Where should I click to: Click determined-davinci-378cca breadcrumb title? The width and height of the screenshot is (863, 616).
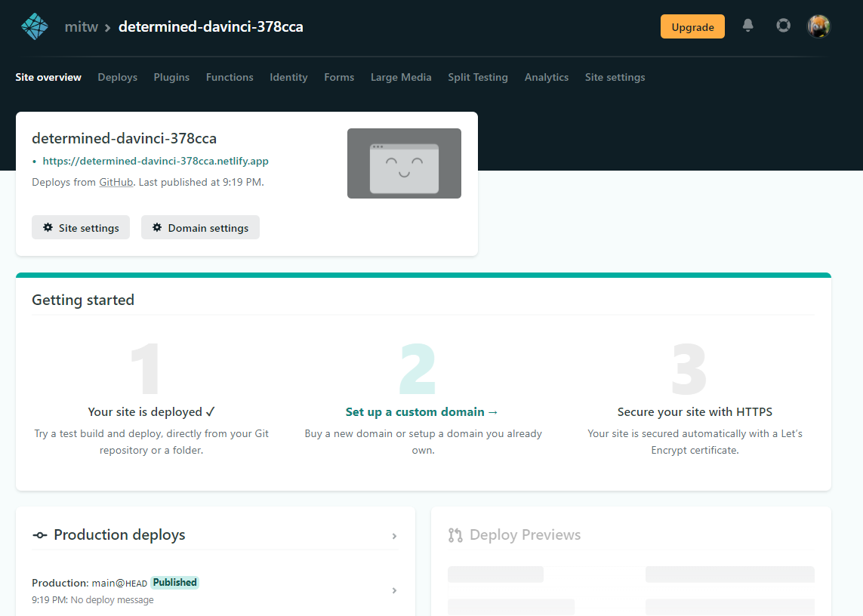click(211, 26)
